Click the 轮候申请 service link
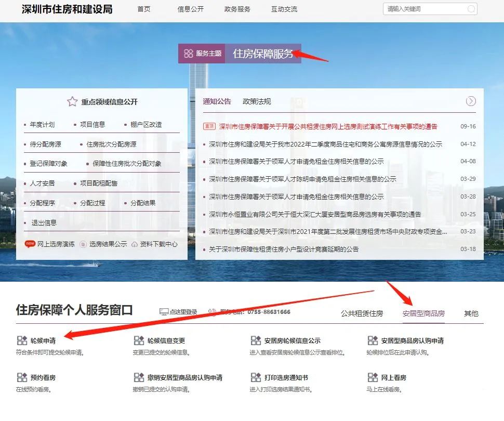The width and height of the screenshot is (504, 421). pyautogui.click(x=43, y=340)
